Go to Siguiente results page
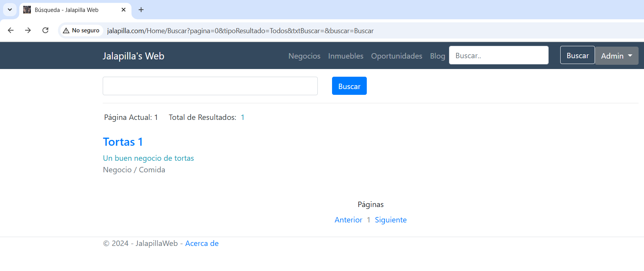Image resolution: width=644 pixels, height=271 pixels. tap(390, 220)
